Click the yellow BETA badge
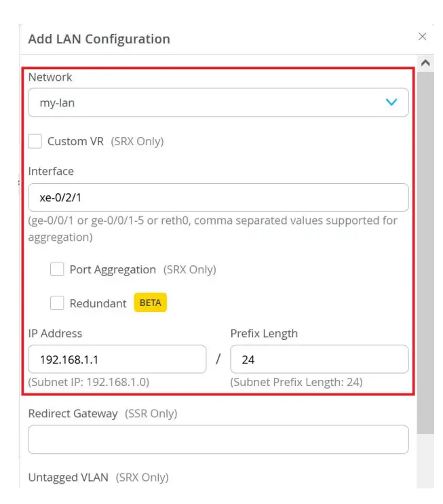Image resolution: width=443 pixels, height=504 pixels. click(x=150, y=303)
